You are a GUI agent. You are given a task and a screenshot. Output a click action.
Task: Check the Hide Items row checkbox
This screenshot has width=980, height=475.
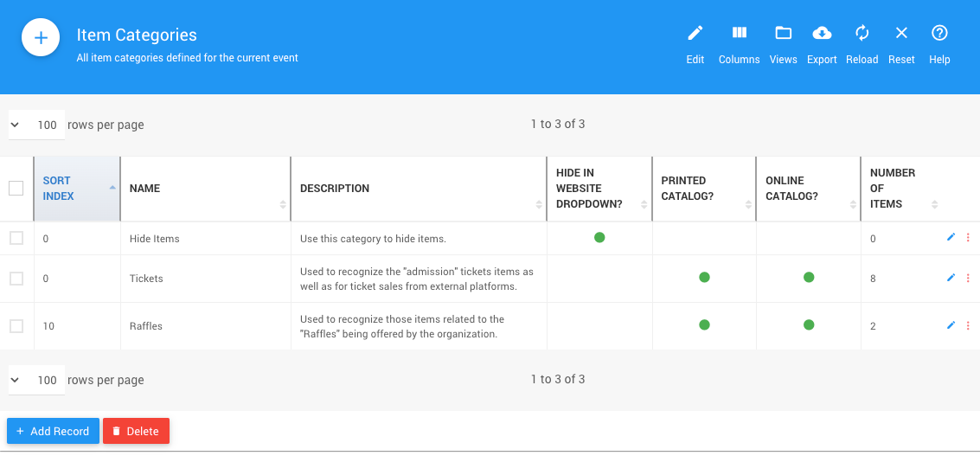coord(16,238)
